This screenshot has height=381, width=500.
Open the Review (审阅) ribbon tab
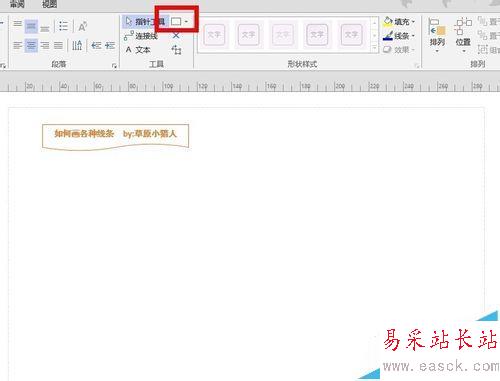click(x=17, y=4)
